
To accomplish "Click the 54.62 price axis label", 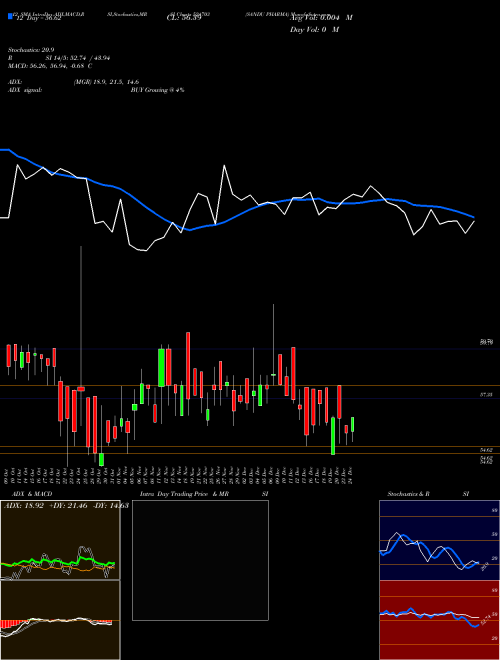I will 486,450.
